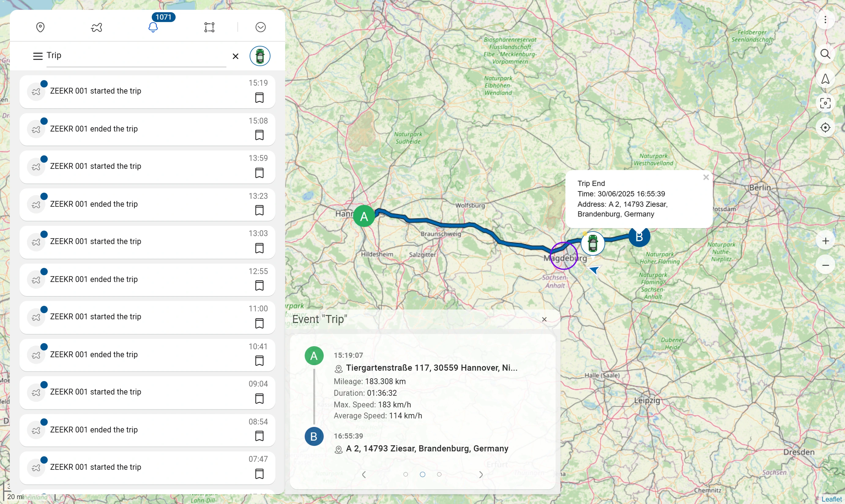Open the three-dot map options menu

tap(825, 20)
